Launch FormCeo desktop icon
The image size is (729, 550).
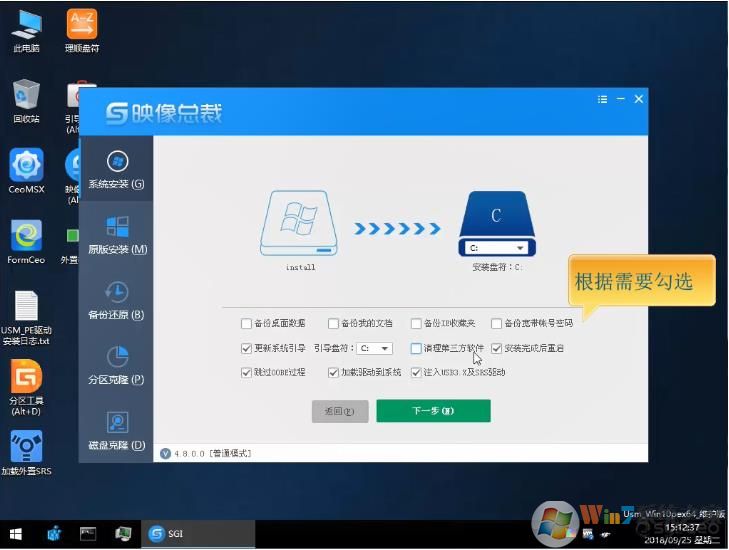(x=26, y=242)
